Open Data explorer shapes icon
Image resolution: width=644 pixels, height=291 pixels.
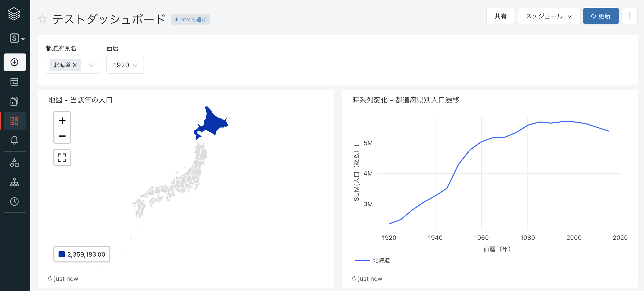click(x=14, y=162)
